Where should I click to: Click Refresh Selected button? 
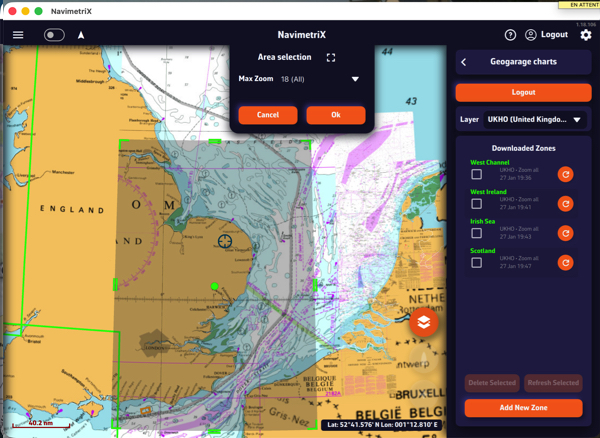553,383
